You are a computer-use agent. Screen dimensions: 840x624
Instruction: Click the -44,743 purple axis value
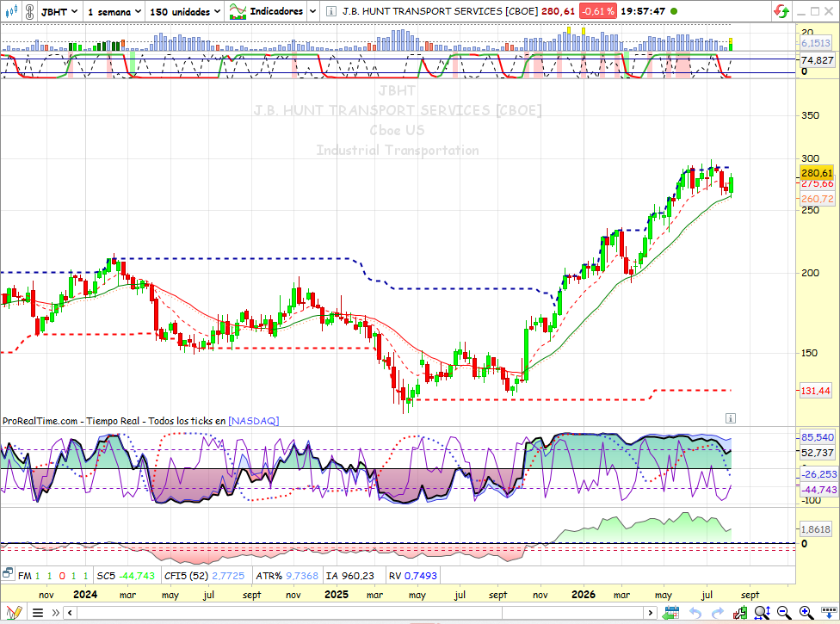(x=818, y=490)
